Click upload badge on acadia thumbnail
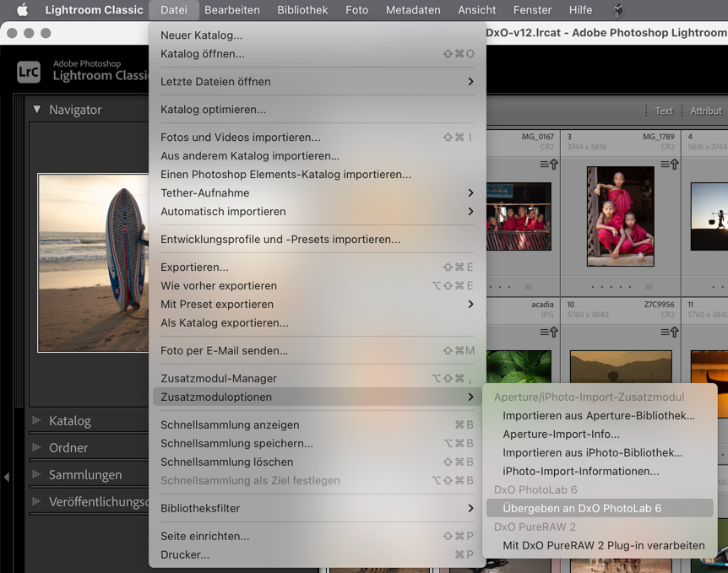 tap(549, 332)
